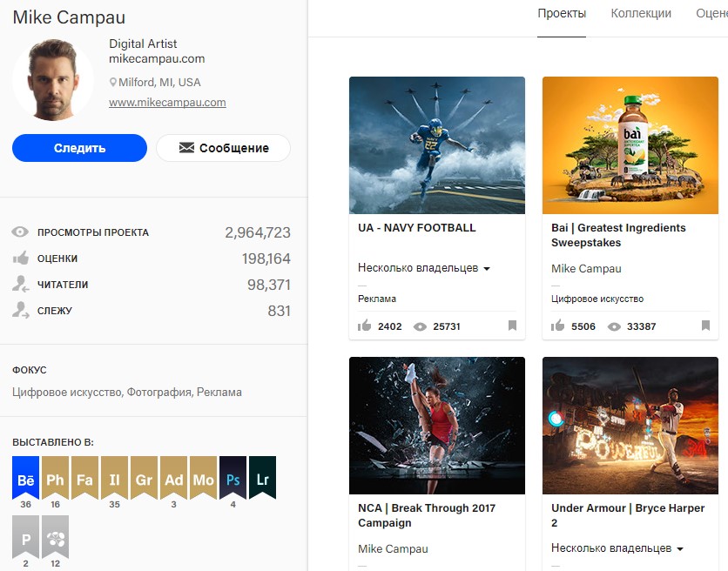
Task: Open the Bryce Harper baseball thumbnail
Action: click(x=630, y=426)
